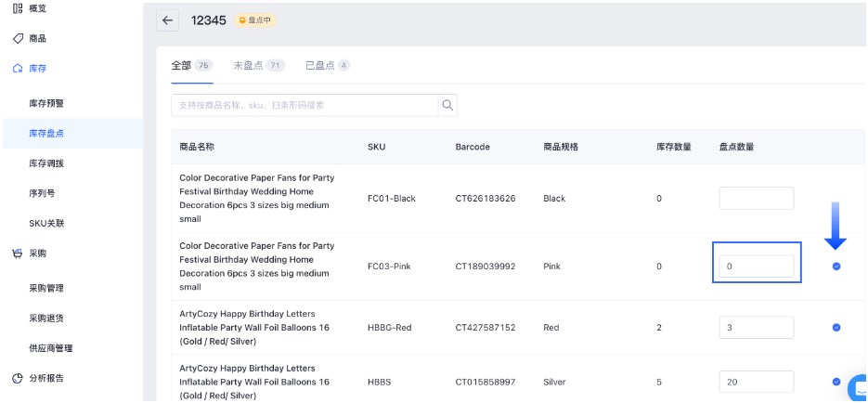The width and height of the screenshot is (868, 403).
Task: Open the blue chat support bubble
Action: 858,387
